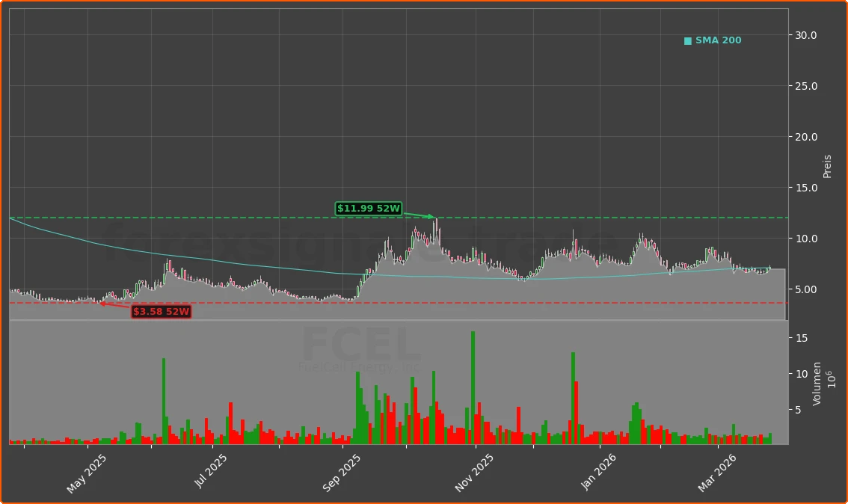This screenshot has height=504, width=848.
Task: Click the tall red volume bar in December 2025
Action: 577,413
